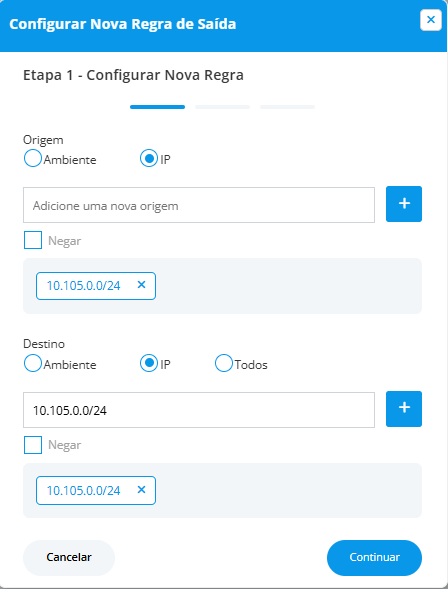The height and width of the screenshot is (589, 448).
Task: Remove the 10.105.0.0/24 tag from Destino
Action: point(141,490)
